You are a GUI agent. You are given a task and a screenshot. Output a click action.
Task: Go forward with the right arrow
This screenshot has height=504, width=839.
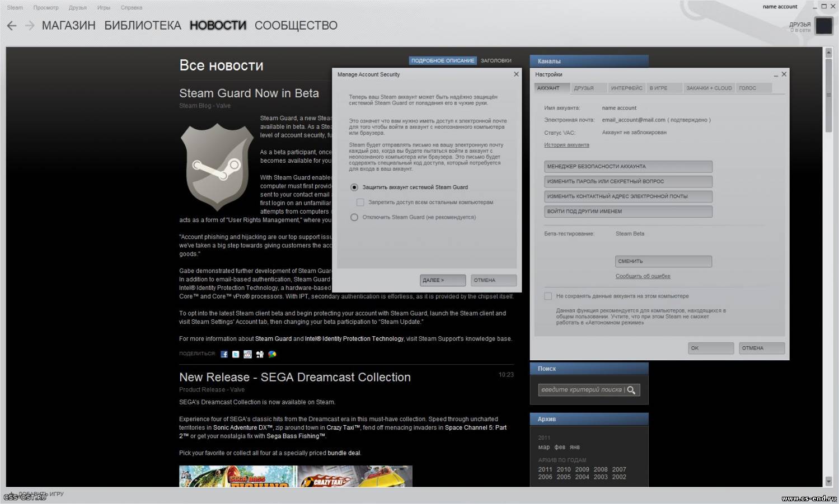pos(30,25)
